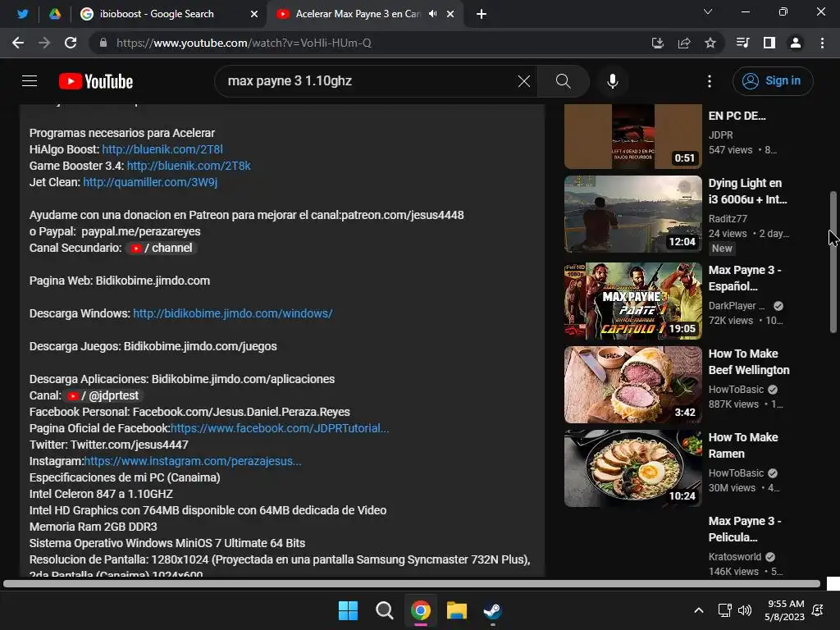Open Max Payne 3 - Pelicula title
840x630 pixels.
745,529
